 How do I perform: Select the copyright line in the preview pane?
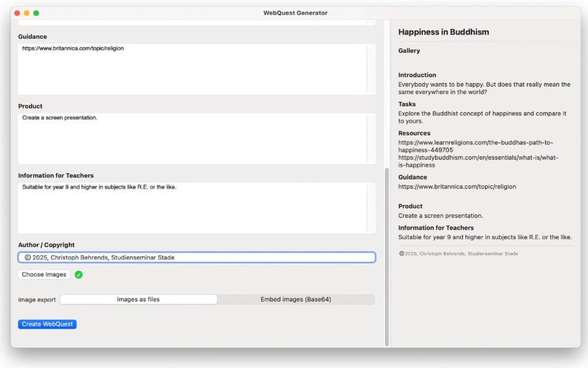pyautogui.click(x=458, y=253)
